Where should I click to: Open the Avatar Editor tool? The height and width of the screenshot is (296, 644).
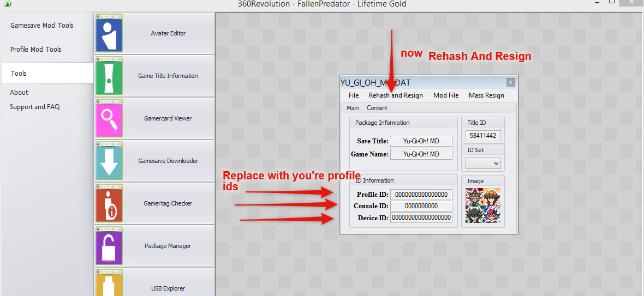pos(154,33)
